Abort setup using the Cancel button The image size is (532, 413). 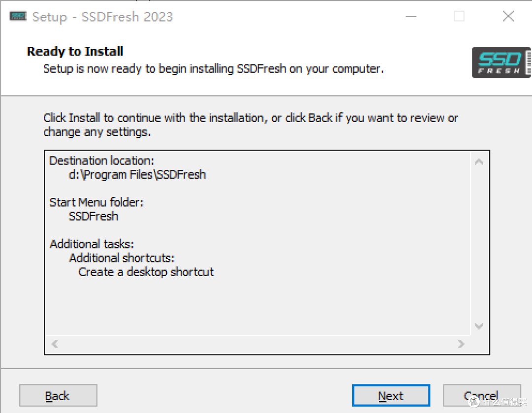click(482, 395)
